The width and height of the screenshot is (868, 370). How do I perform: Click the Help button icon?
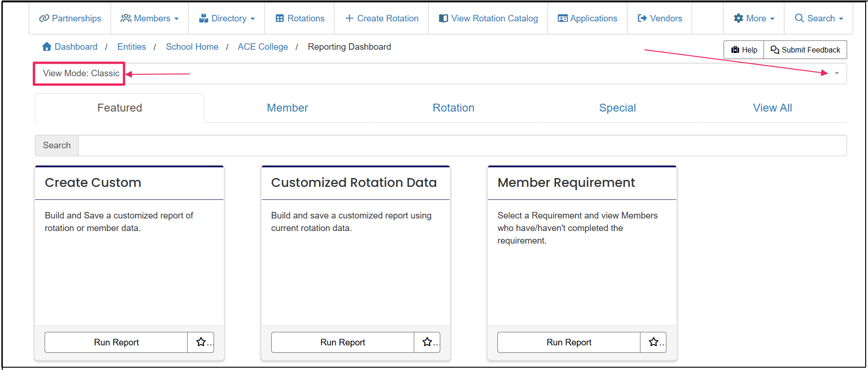[735, 50]
